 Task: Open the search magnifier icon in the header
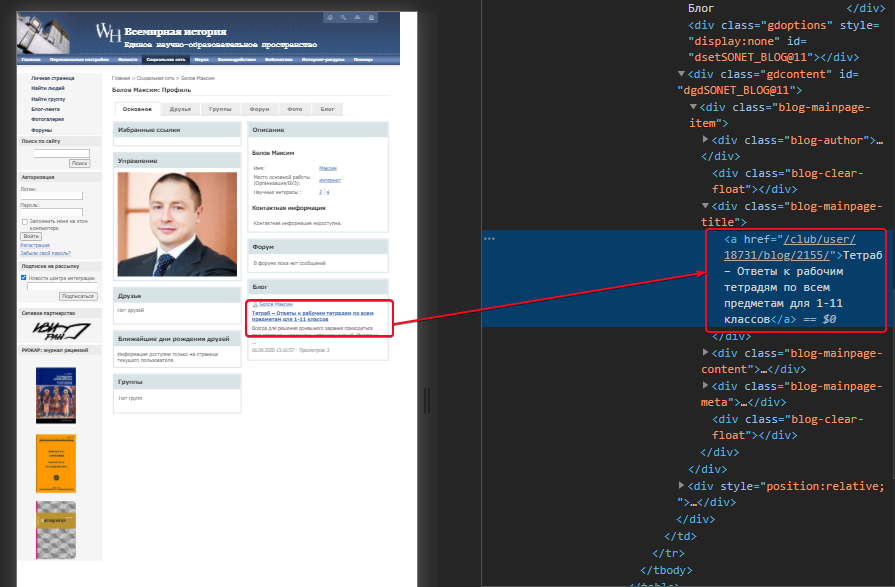(344, 18)
